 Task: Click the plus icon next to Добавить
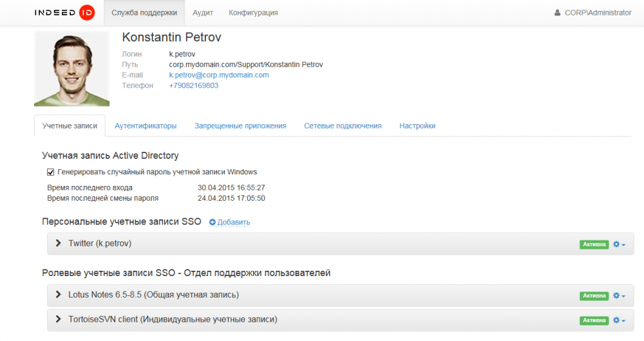(213, 223)
